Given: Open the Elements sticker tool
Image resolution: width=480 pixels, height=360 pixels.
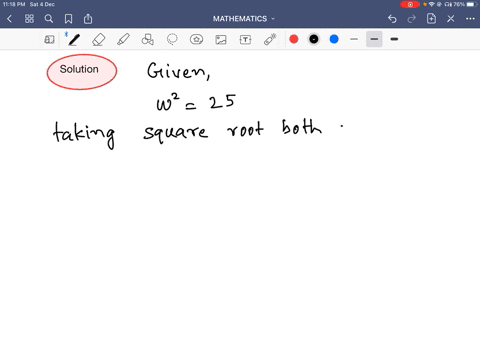Looking at the screenshot, I should coord(196,39).
